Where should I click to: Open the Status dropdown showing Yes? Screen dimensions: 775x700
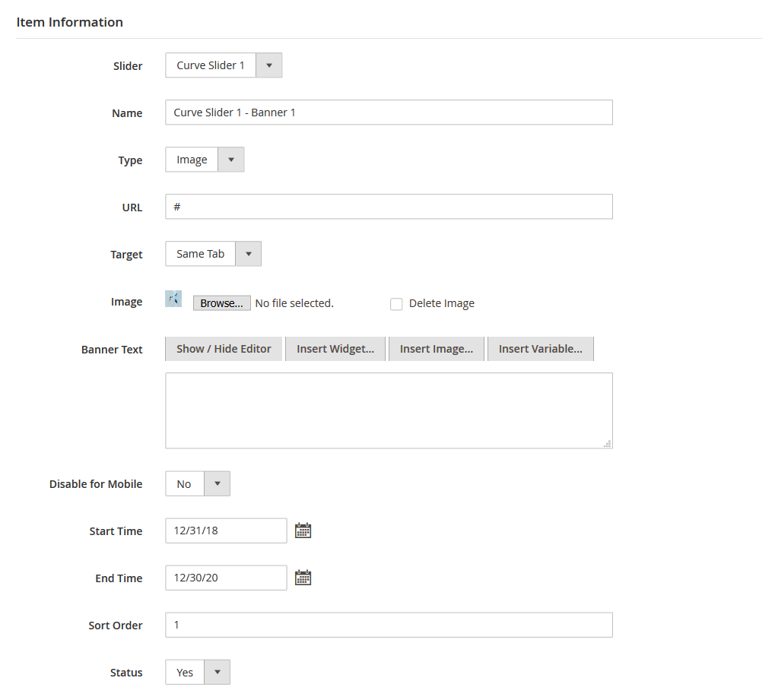tap(198, 672)
